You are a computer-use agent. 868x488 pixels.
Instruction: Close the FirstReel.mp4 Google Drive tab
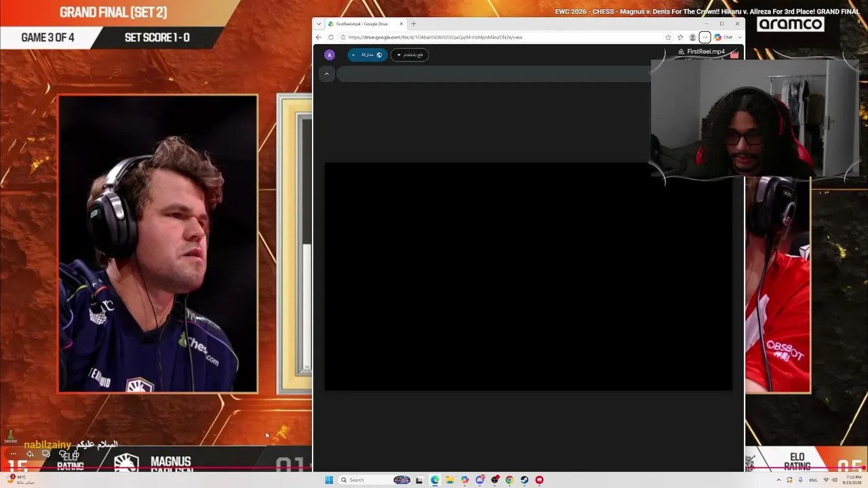point(401,24)
